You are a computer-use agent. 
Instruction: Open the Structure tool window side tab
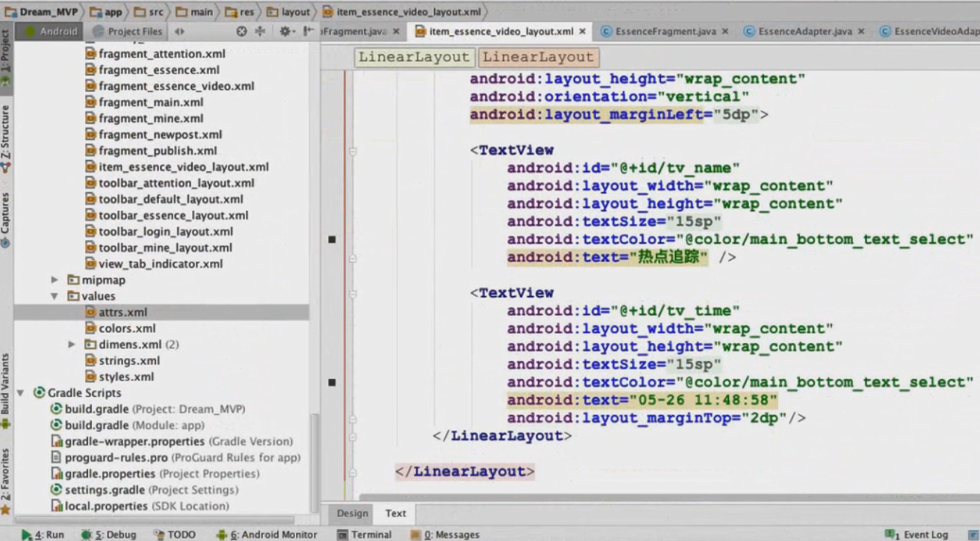(x=6, y=138)
